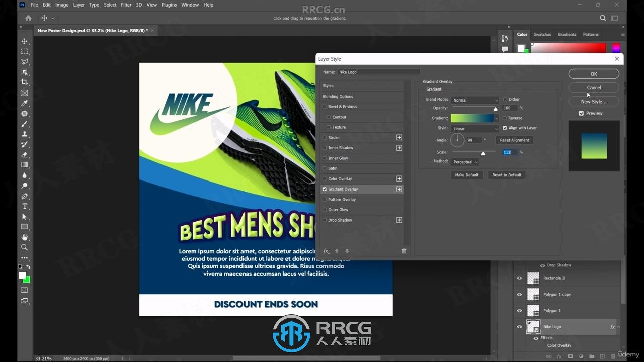Select the Eraser tool
Viewport: 644px width, 362px height.
pos(24,155)
